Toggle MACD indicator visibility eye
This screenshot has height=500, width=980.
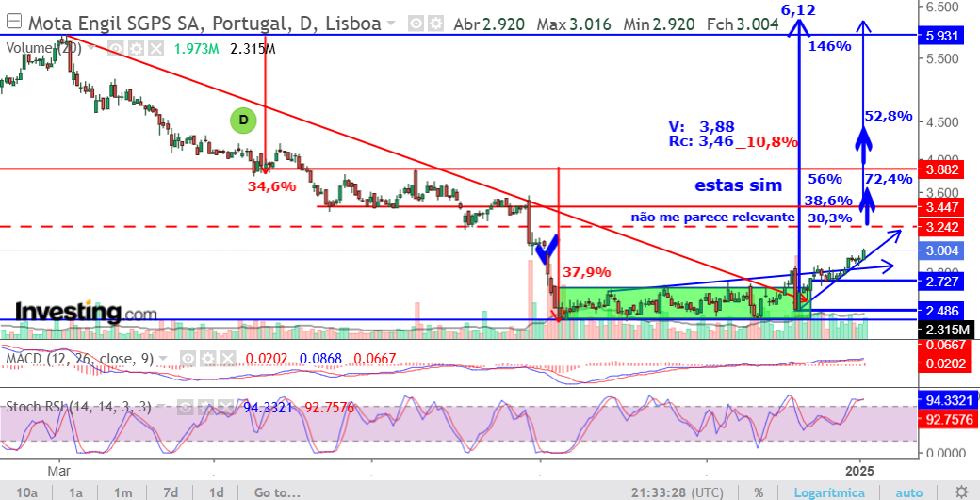[x=187, y=359]
